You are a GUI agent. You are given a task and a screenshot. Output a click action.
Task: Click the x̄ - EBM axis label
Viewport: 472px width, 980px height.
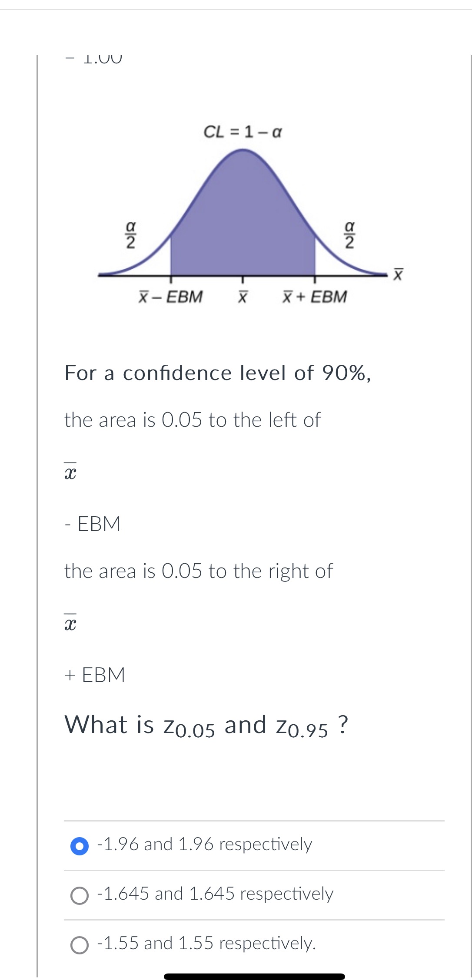(x=170, y=296)
